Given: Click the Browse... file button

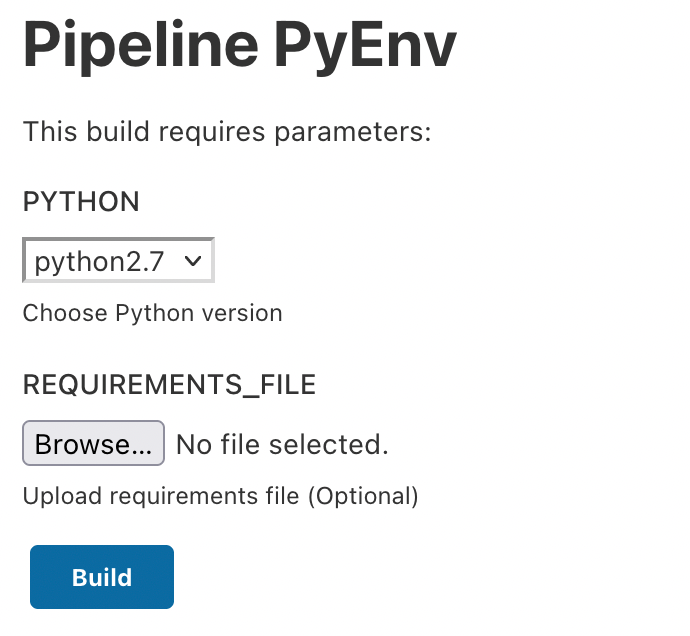Looking at the screenshot, I should click(x=93, y=444).
